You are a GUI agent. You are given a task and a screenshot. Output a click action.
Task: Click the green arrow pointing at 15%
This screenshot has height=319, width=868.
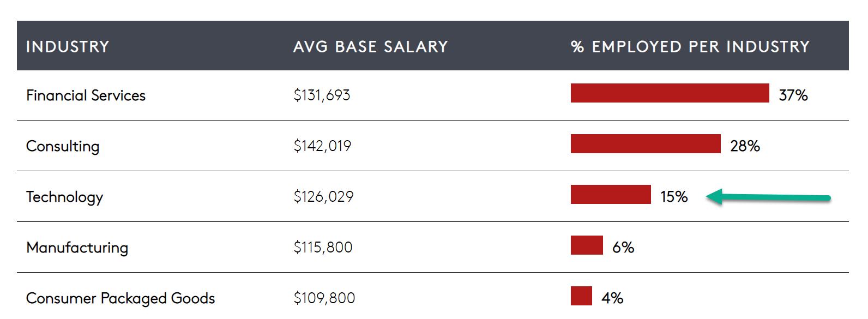coord(768,197)
